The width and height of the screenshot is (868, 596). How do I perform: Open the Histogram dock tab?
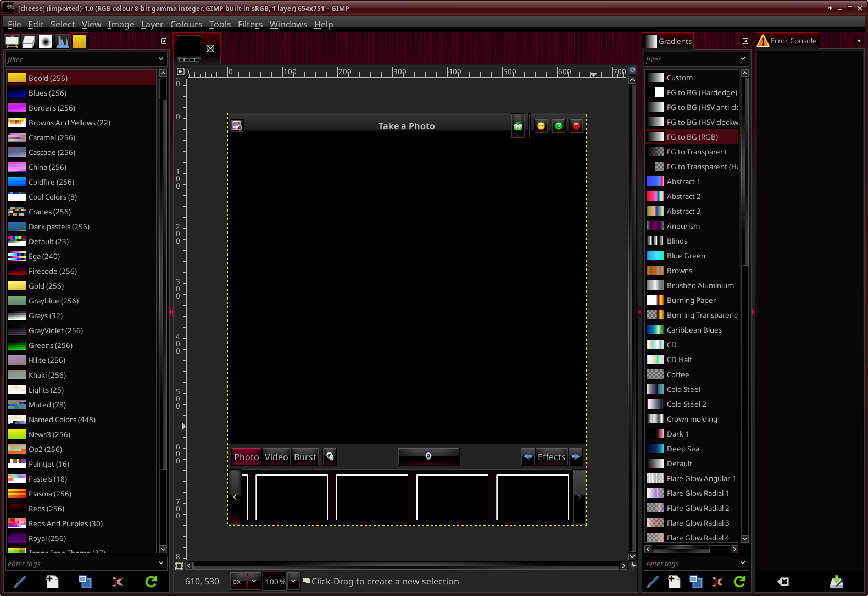click(x=63, y=42)
